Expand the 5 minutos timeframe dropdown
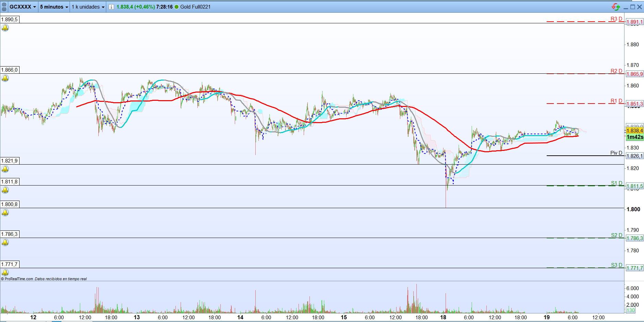 [54, 7]
